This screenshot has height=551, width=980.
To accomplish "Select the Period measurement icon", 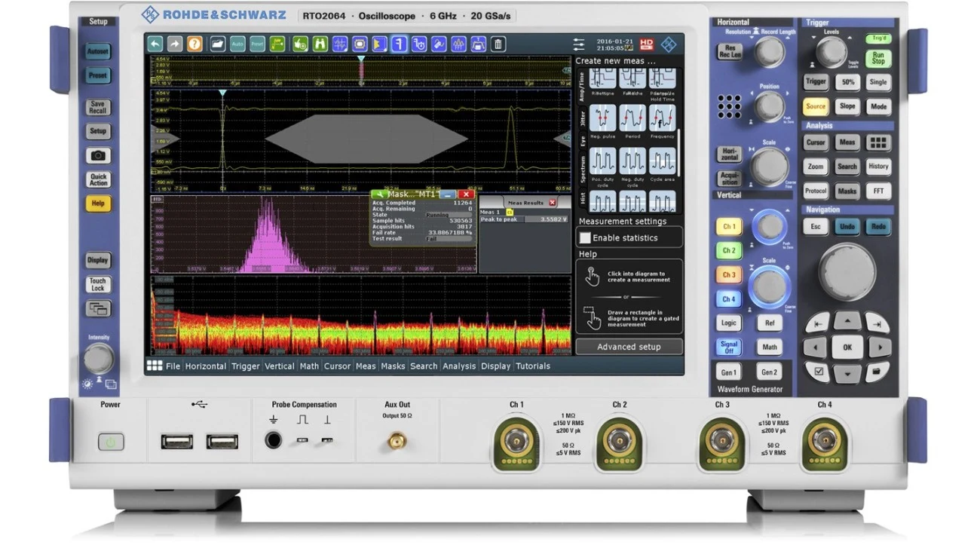I will coord(632,117).
